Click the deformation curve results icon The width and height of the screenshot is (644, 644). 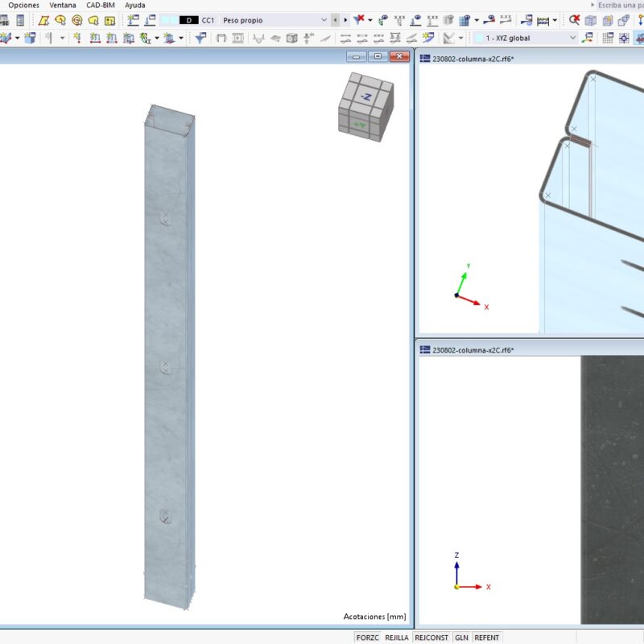pyautogui.click(x=258, y=38)
